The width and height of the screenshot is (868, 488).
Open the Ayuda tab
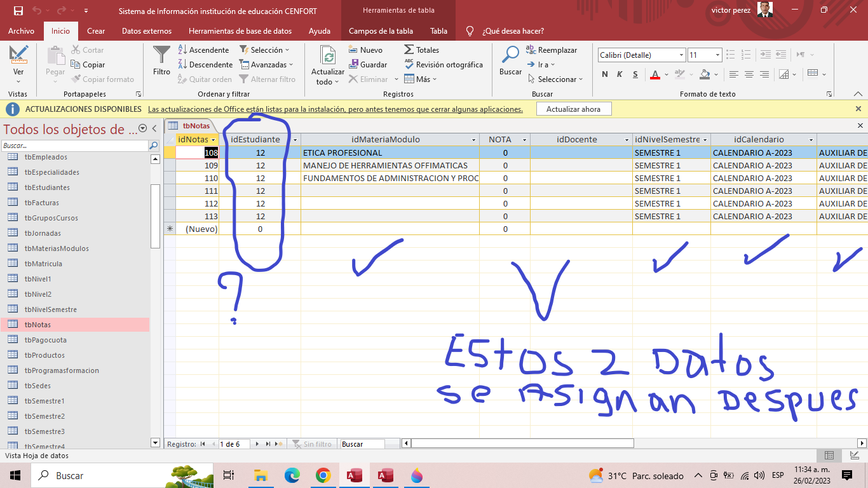click(320, 30)
